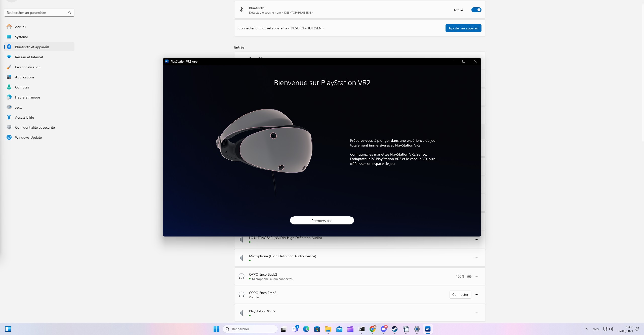Click the Accueil home icon in sidebar
Viewport: 644px width, 335px height.
click(x=9, y=26)
